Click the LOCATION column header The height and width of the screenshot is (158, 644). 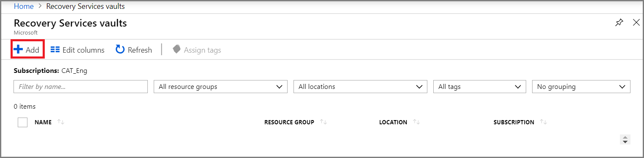pos(393,122)
